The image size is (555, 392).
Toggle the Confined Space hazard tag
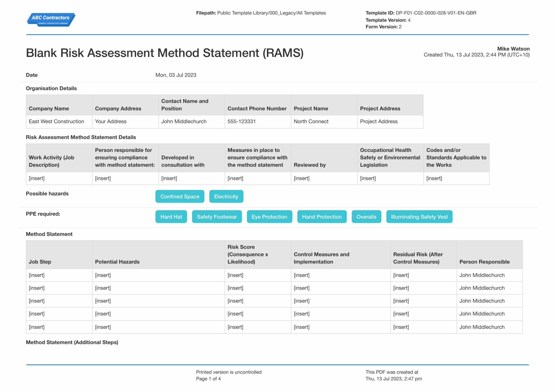click(x=179, y=196)
